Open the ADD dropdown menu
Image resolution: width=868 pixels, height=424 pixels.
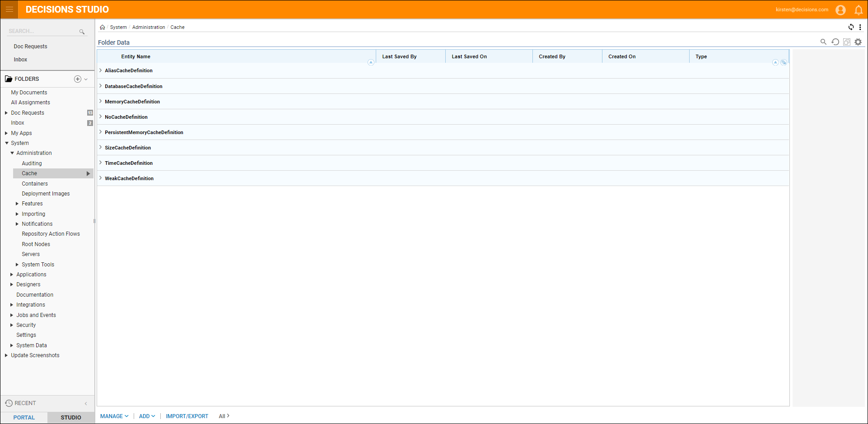pyautogui.click(x=147, y=416)
